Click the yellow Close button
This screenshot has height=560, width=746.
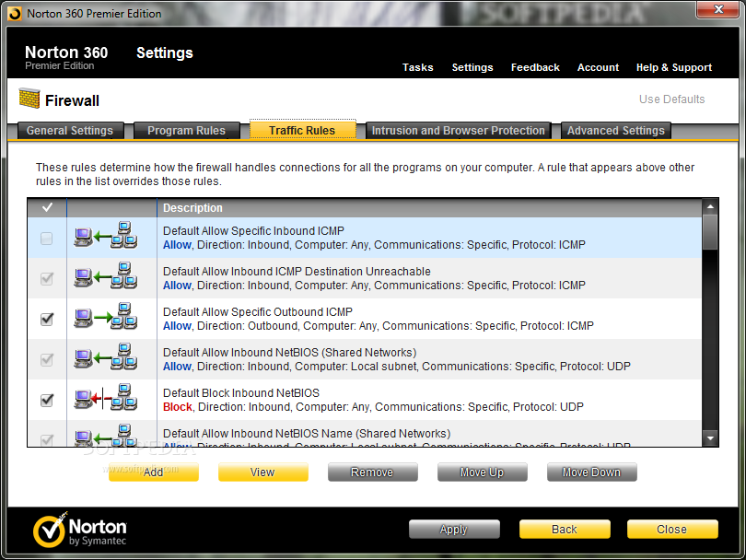[672, 529]
